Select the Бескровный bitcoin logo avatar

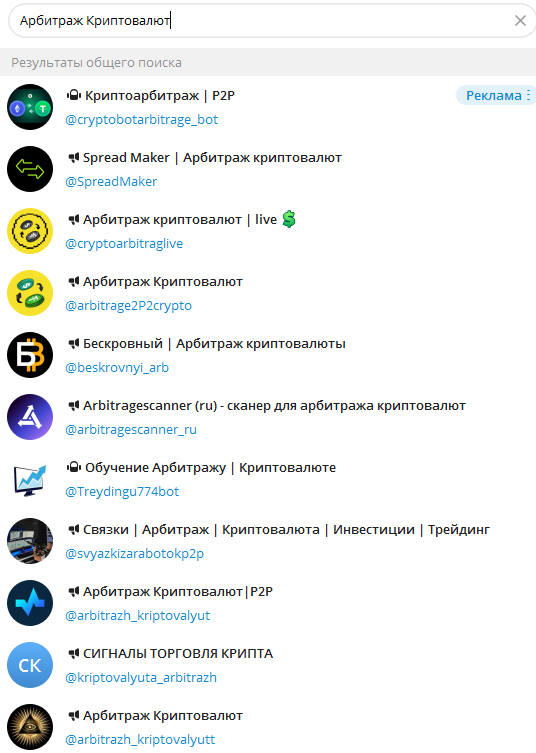click(x=30, y=355)
